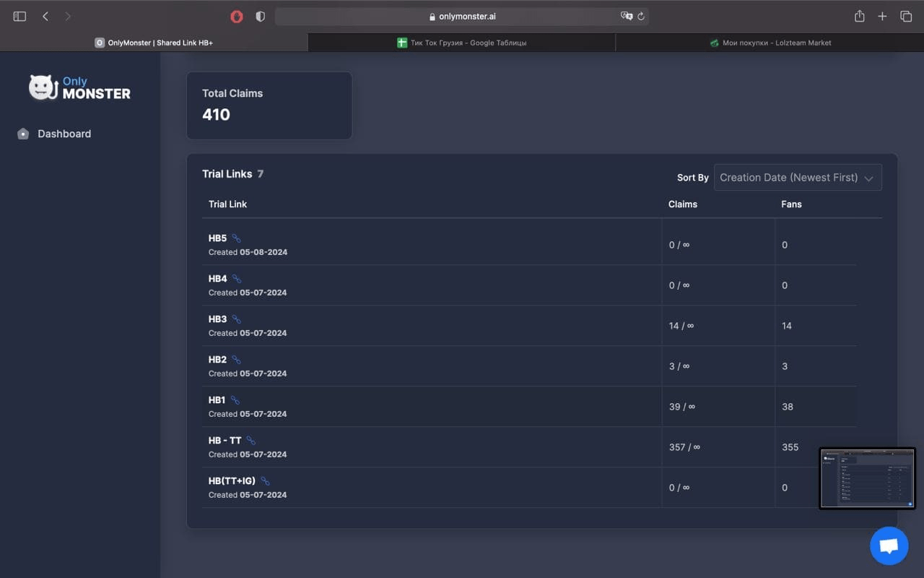This screenshot has height=578, width=924.
Task: Click the link icon next to HB4
Action: (236, 279)
